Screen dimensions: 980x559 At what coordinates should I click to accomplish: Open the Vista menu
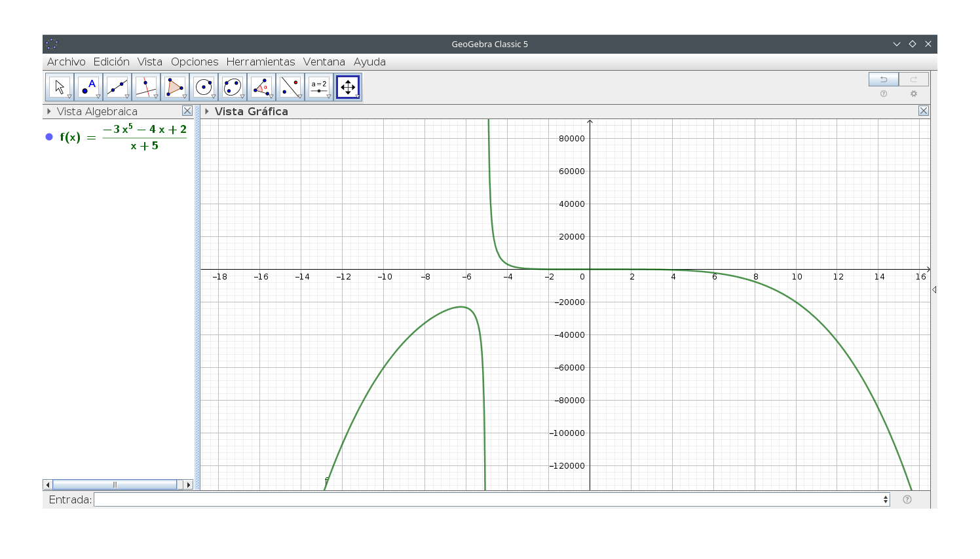[150, 62]
